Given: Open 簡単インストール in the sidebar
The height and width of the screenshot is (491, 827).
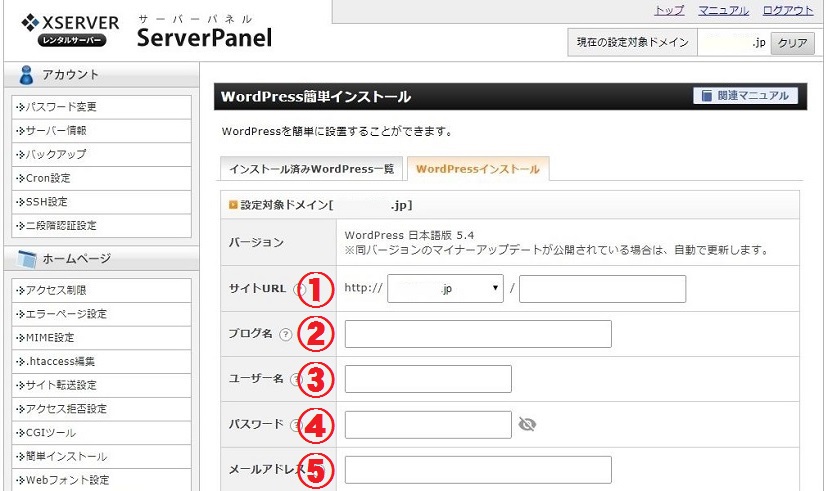Looking at the screenshot, I should pyautogui.click(x=101, y=457).
